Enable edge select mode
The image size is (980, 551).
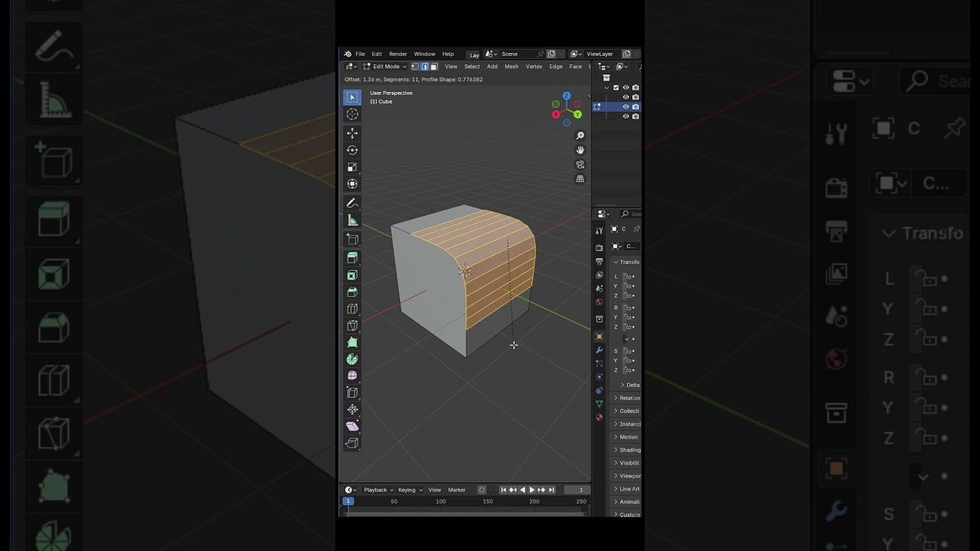425,67
